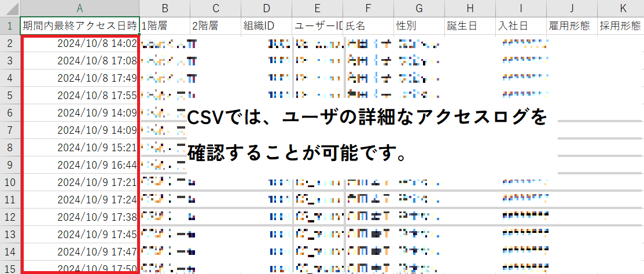The height and width of the screenshot is (274, 644).
Task: Select row 1 header number
Action: (x=10, y=26)
